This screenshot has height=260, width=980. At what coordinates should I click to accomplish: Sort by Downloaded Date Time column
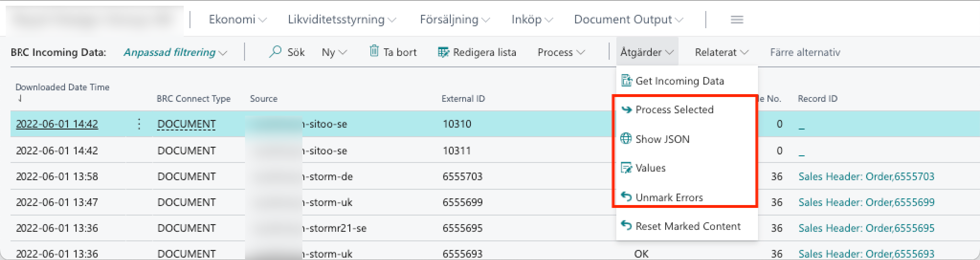62,87
